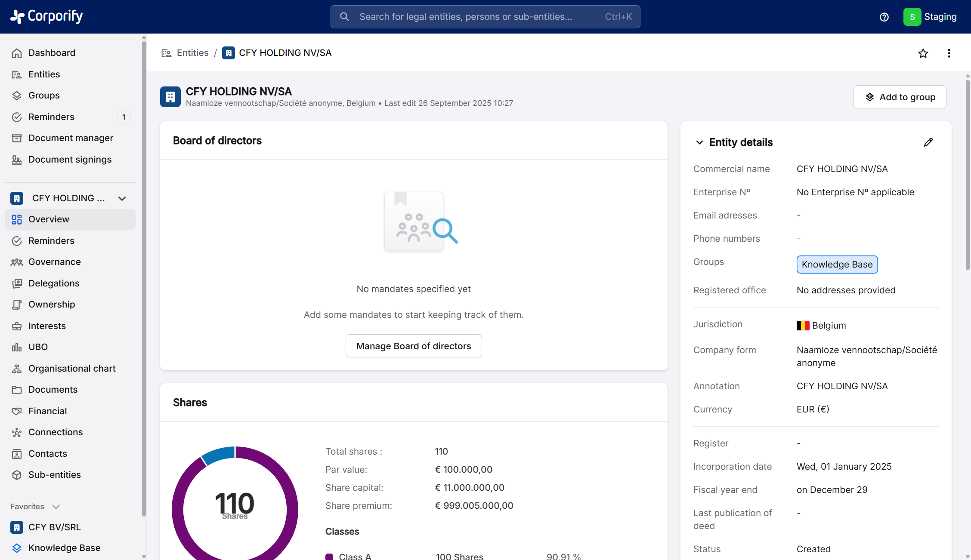The image size is (971, 560).
Task: Open the three-dot more options menu
Action: (949, 53)
